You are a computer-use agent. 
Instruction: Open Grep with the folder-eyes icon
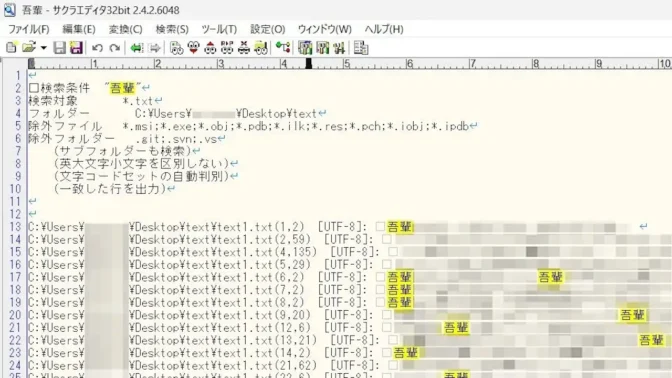coord(261,48)
